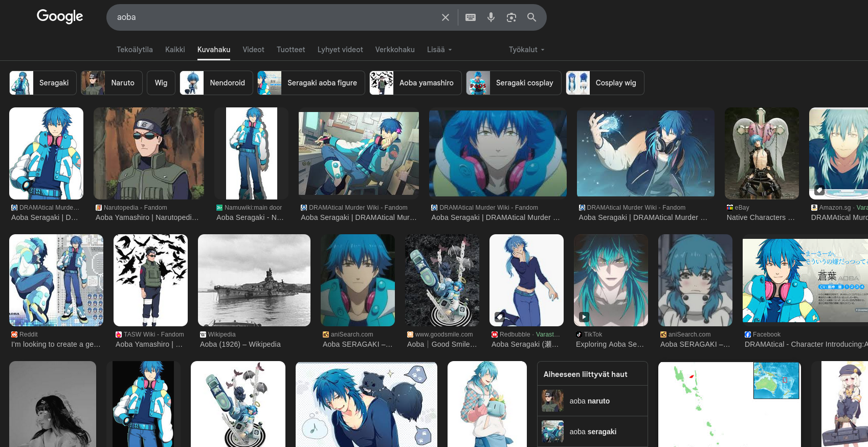Switch to the Tekoälytila tab
868x447 pixels.
[x=135, y=50]
